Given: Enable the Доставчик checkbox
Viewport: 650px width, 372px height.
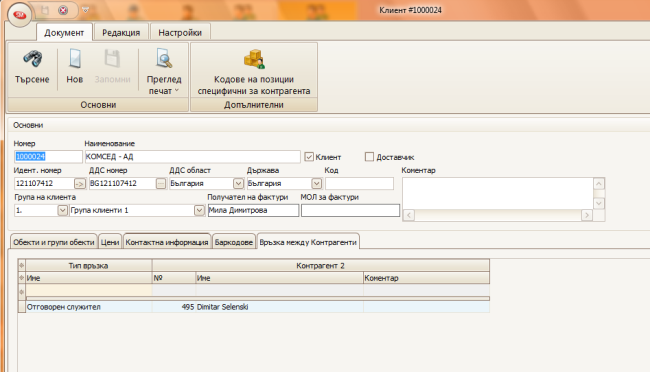Looking at the screenshot, I should pyautogui.click(x=369, y=157).
